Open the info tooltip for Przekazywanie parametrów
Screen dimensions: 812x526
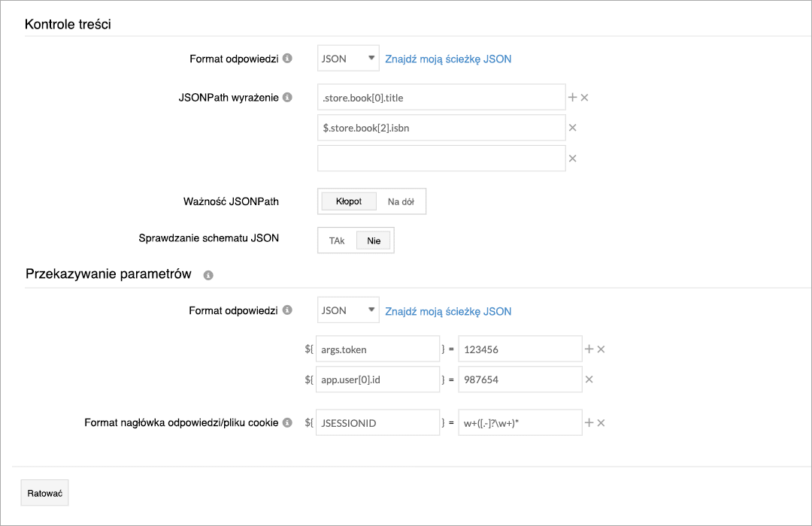[209, 275]
